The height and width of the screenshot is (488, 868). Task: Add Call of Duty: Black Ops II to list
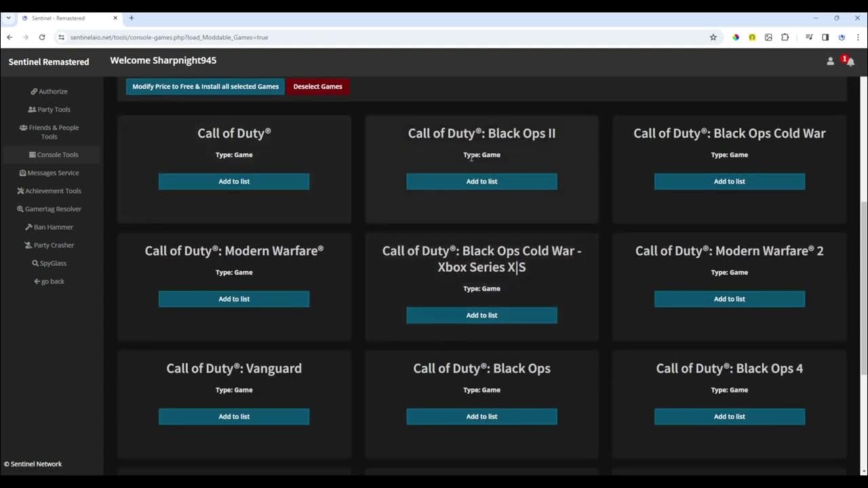tap(481, 182)
